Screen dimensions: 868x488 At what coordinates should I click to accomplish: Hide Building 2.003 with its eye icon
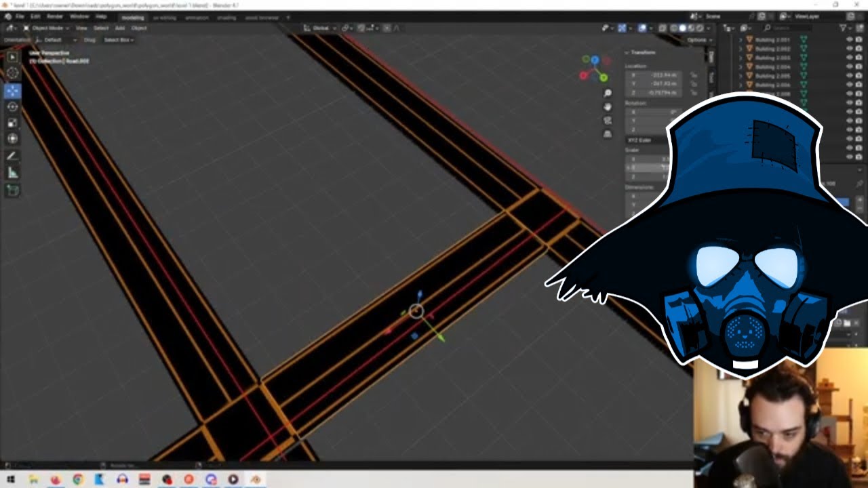click(849, 58)
